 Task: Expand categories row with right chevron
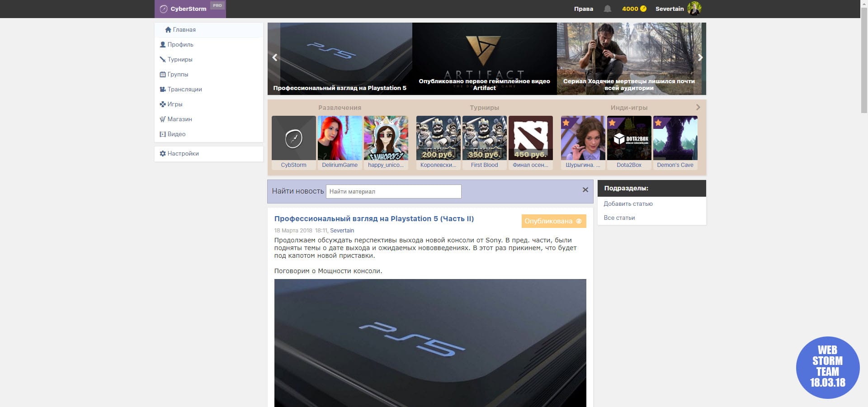698,107
